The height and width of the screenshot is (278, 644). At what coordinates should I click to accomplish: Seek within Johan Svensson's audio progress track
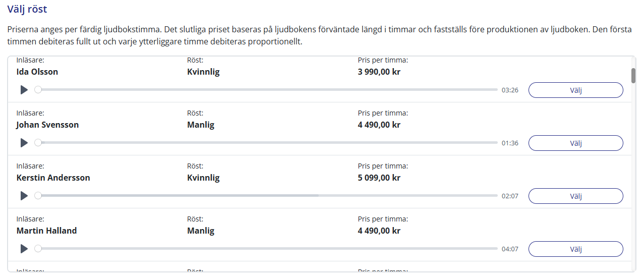click(267, 143)
